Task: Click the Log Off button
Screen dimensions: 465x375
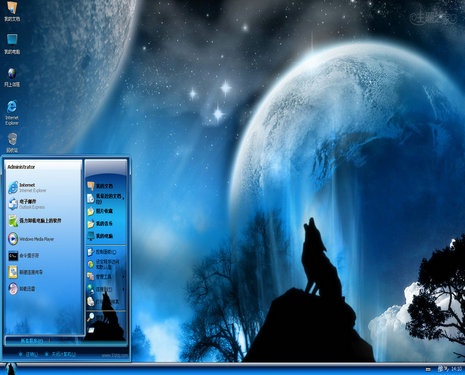Action: pos(29,354)
